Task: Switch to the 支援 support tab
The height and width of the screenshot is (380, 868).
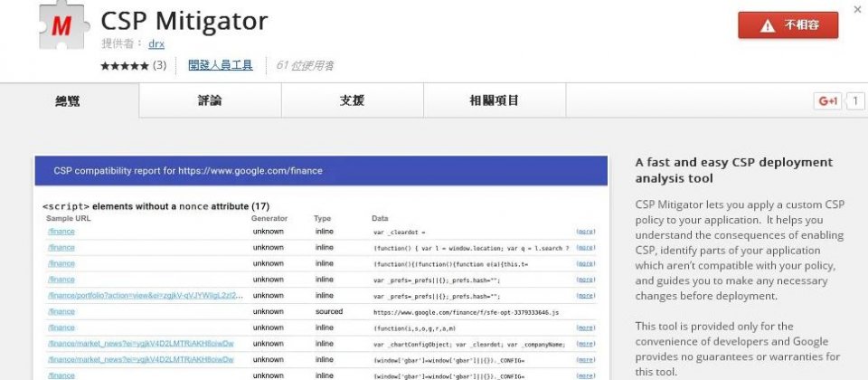Action: tap(352, 100)
